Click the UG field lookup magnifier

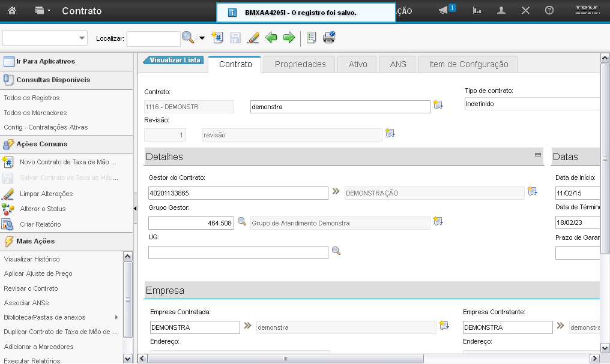coord(336,251)
